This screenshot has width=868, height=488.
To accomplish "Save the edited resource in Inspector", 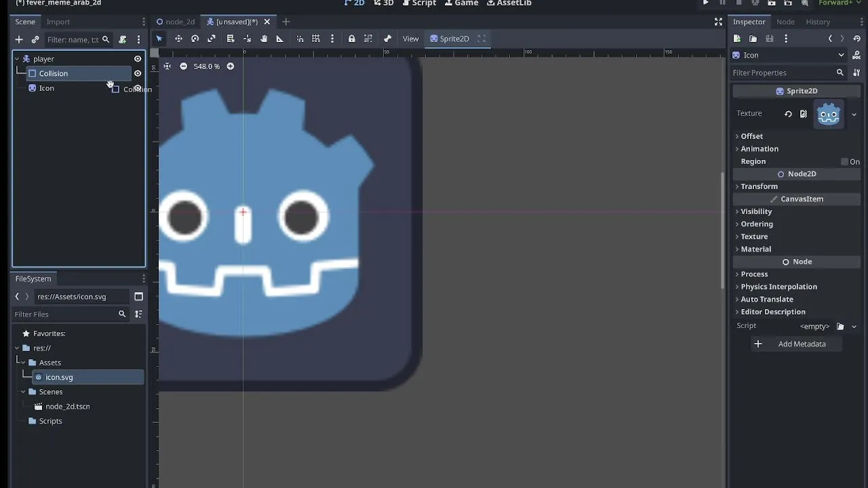I will click(770, 39).
